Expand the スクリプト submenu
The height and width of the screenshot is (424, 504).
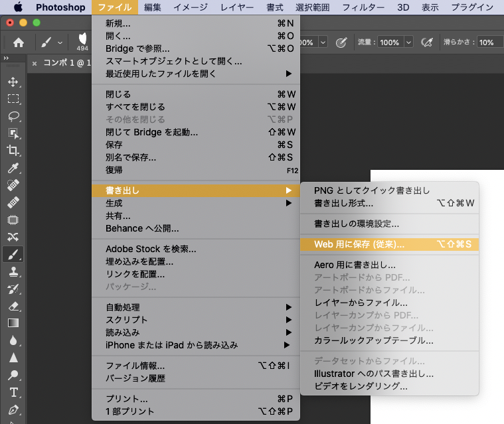[196, 320]
